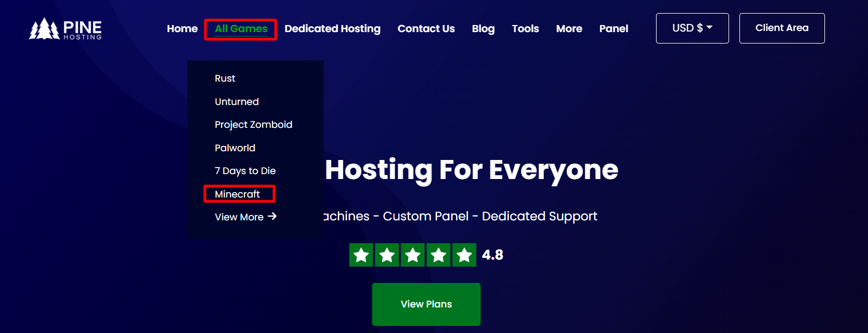
Task: Choose Project Zomboid in dropdown
Action: (x=253, y=125)
